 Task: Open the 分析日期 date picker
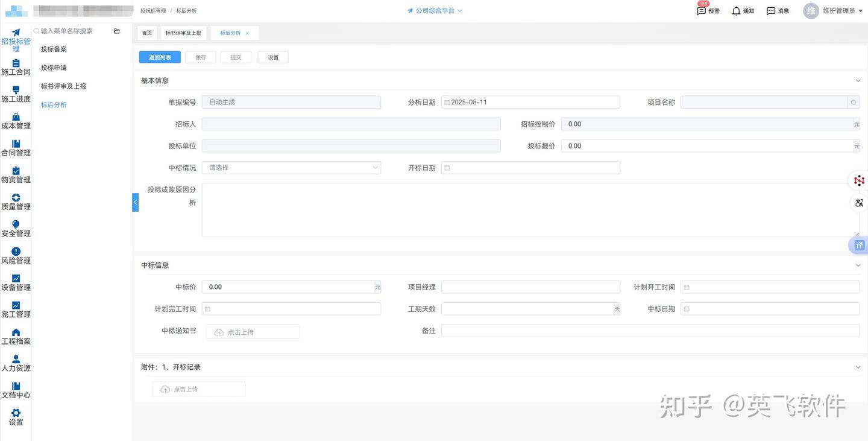pyautogui.click(x=530, y=103)
